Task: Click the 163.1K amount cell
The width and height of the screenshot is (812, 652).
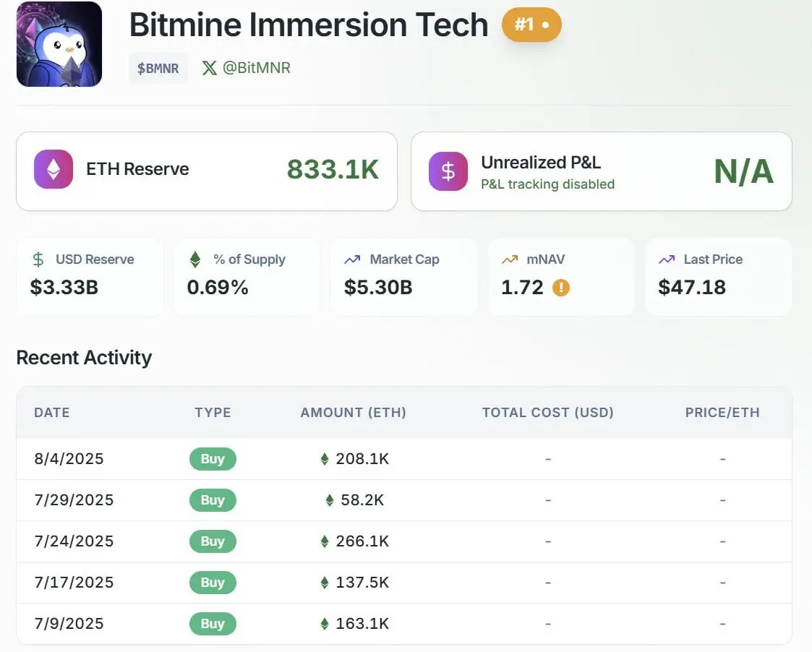Action: (x=362, y=624)
